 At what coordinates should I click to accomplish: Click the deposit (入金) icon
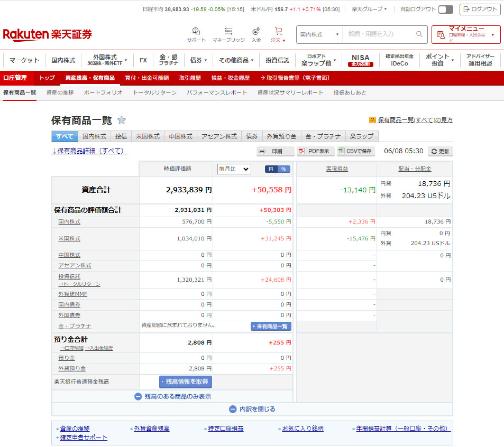(256, 31)
